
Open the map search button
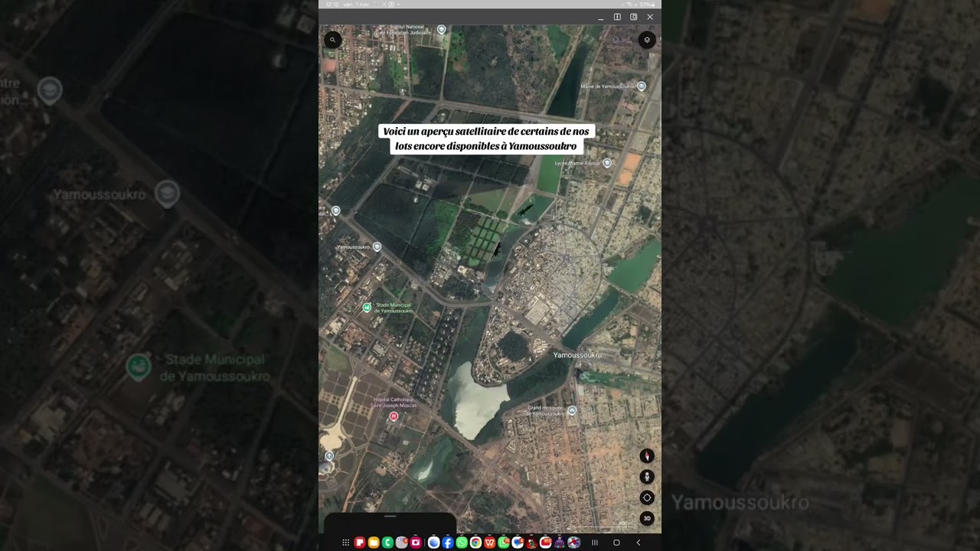point(332,40)
